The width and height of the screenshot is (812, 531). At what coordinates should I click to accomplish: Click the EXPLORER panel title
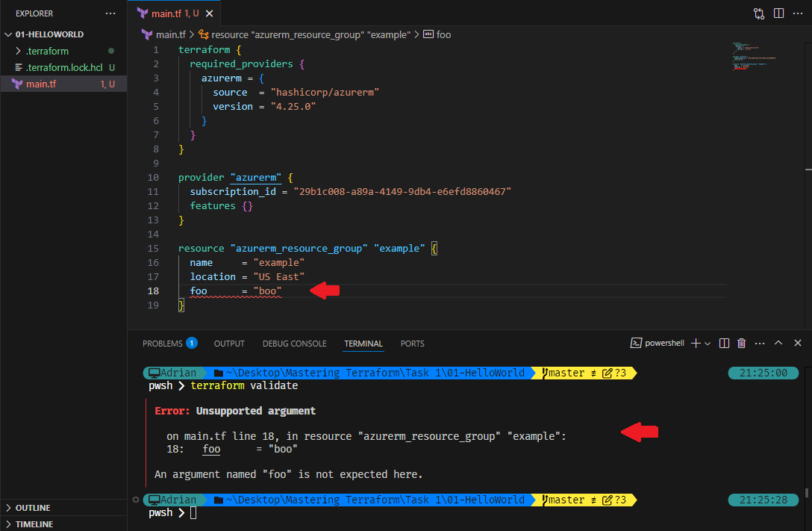tap(34, 13)
